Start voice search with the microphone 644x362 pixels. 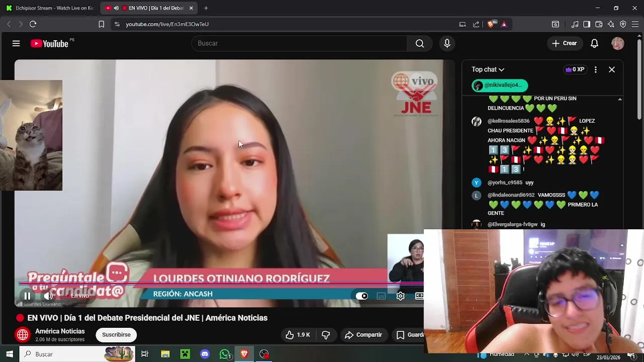pos(447,43)
